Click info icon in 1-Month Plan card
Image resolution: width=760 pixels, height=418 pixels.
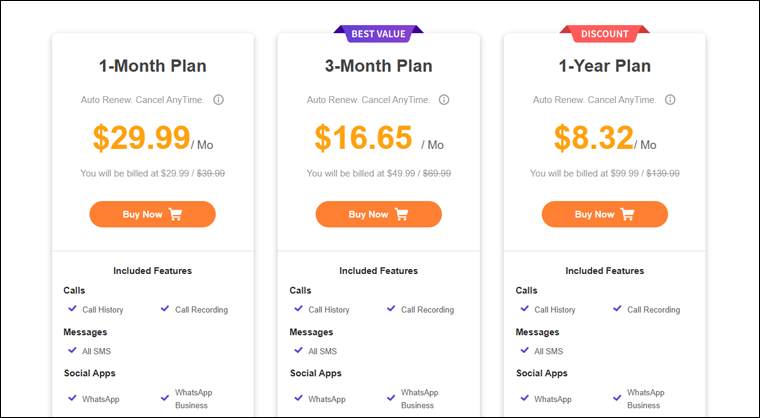pyautogui.click(x=218, y=100)
